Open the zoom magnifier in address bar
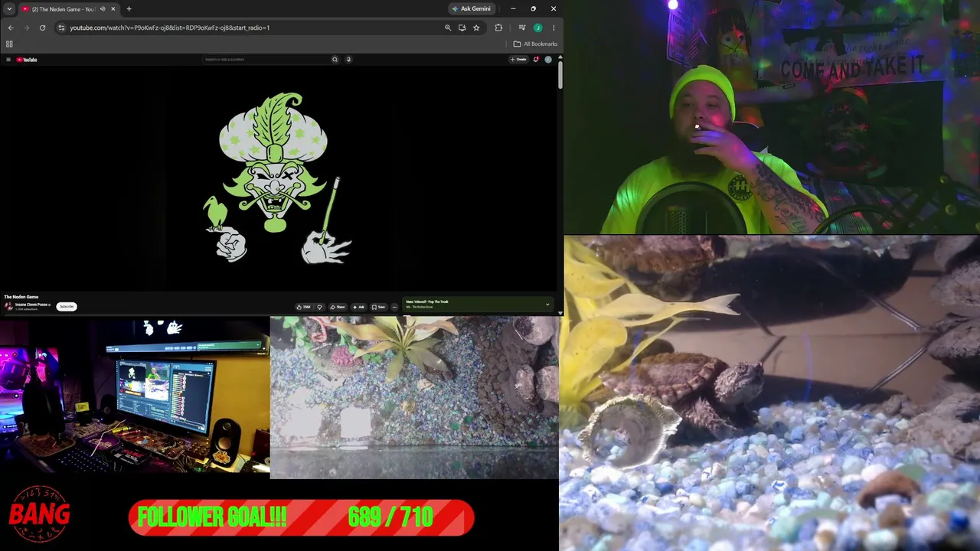The image size is (980, 551). tap(448, 28)
